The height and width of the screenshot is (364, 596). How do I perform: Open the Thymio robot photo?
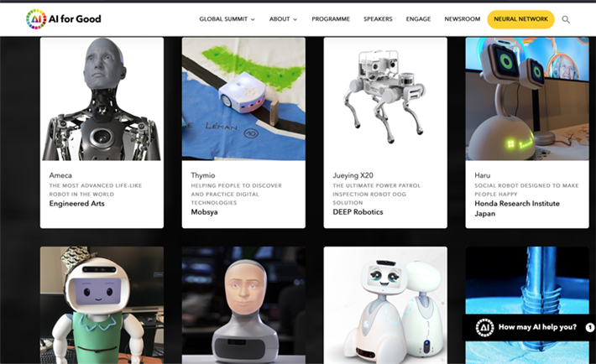243,99
